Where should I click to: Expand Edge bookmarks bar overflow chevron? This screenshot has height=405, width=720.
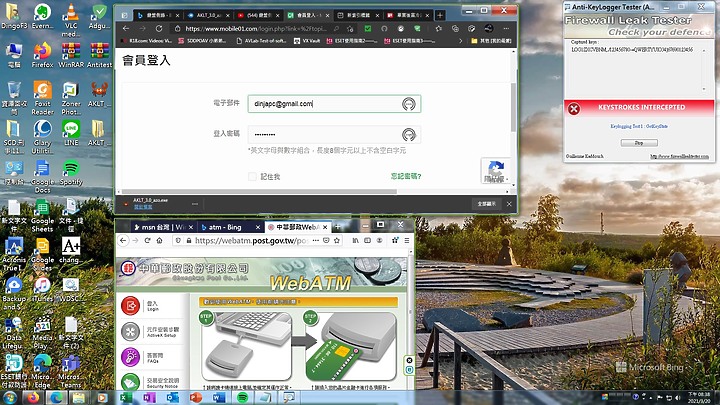coord(461,41)
